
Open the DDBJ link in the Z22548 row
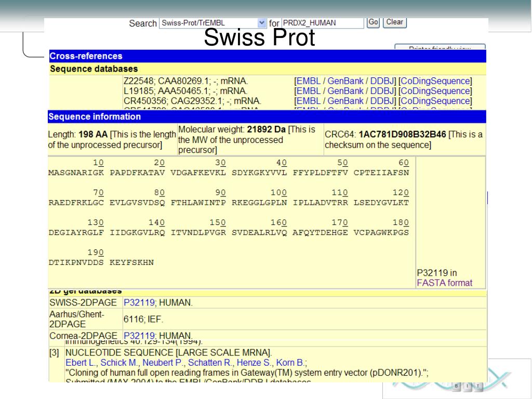coord(382,81)
